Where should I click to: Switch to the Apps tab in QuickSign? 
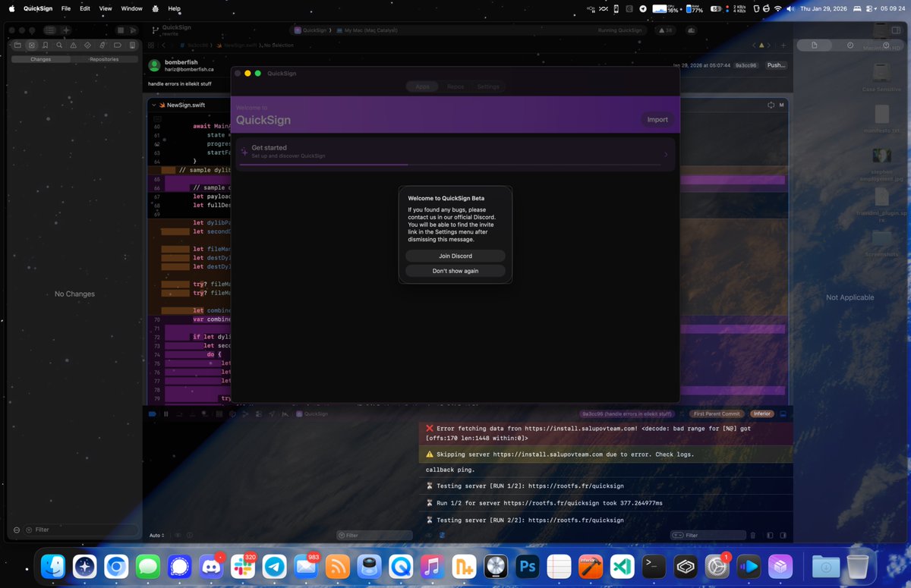coord(422,86)
